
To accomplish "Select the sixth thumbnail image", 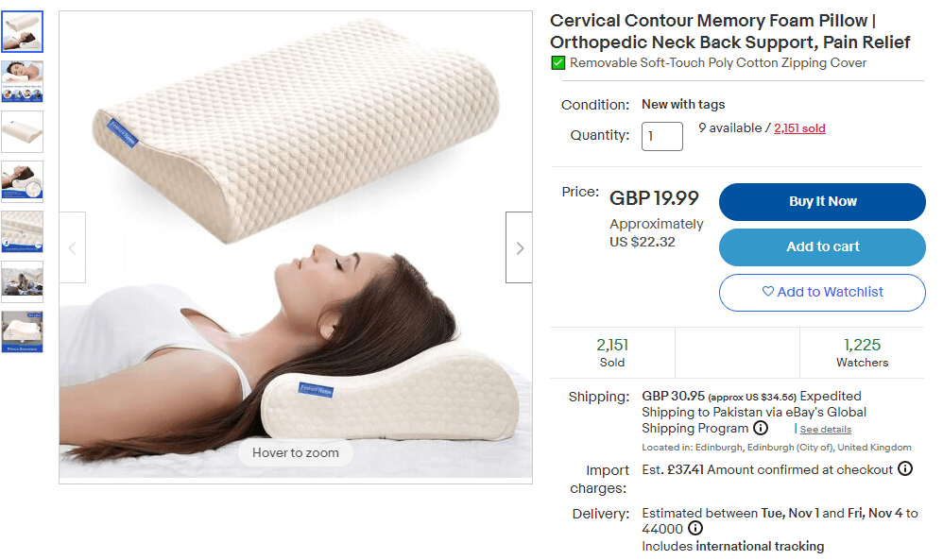I will click(x=23, y=281).
